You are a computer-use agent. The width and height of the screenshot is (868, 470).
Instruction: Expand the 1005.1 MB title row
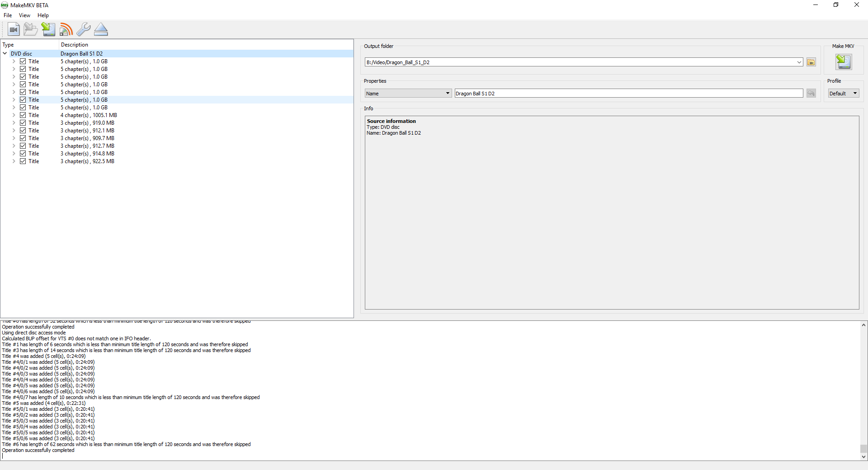click(x=14, y=115)
